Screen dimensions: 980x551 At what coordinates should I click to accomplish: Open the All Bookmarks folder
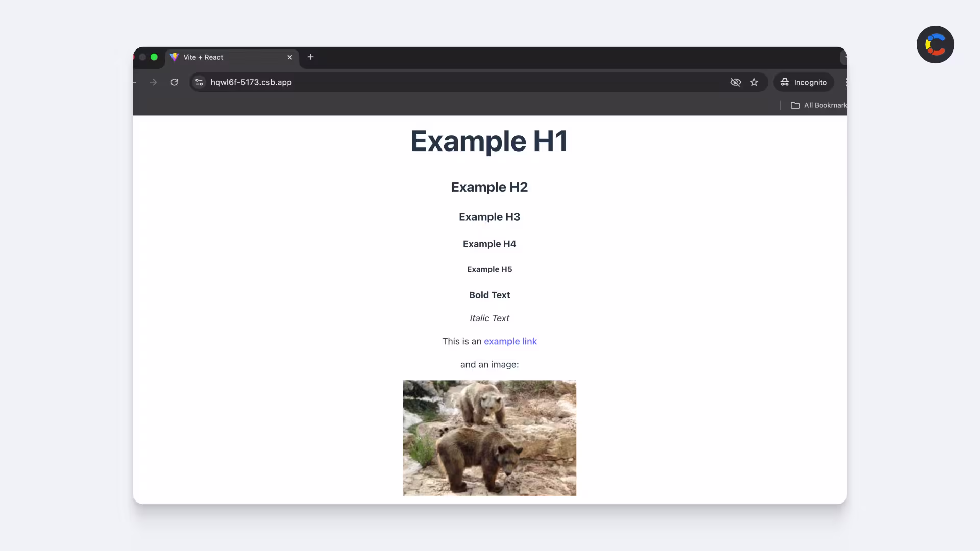(x=818, y=105)
